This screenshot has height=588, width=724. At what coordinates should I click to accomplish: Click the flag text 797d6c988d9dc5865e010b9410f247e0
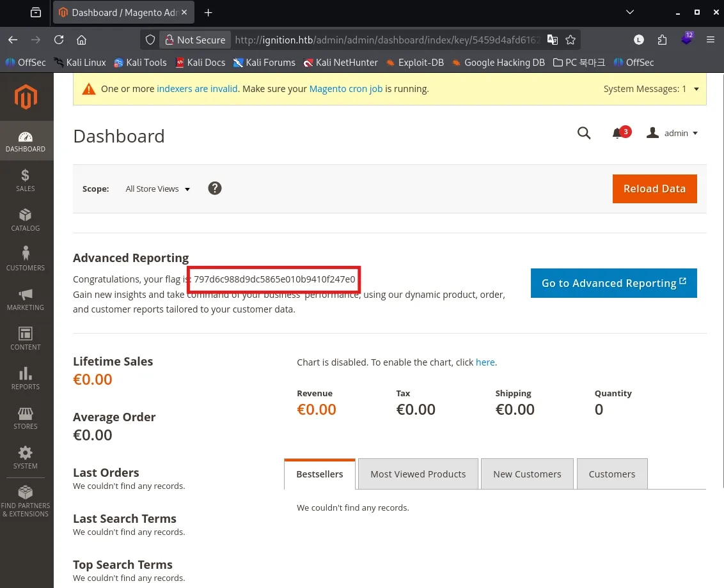[x=274, y=279]
